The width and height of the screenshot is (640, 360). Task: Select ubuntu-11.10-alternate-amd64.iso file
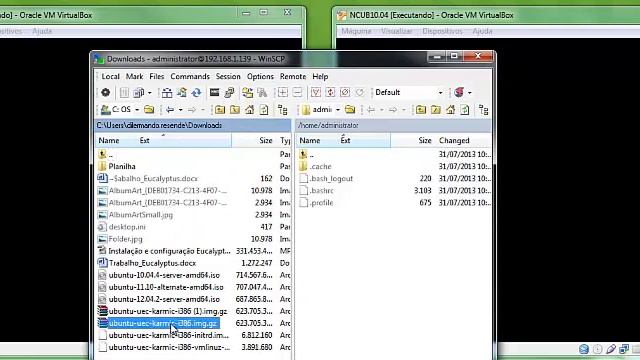pyautogui.click(x=166, y=287)
